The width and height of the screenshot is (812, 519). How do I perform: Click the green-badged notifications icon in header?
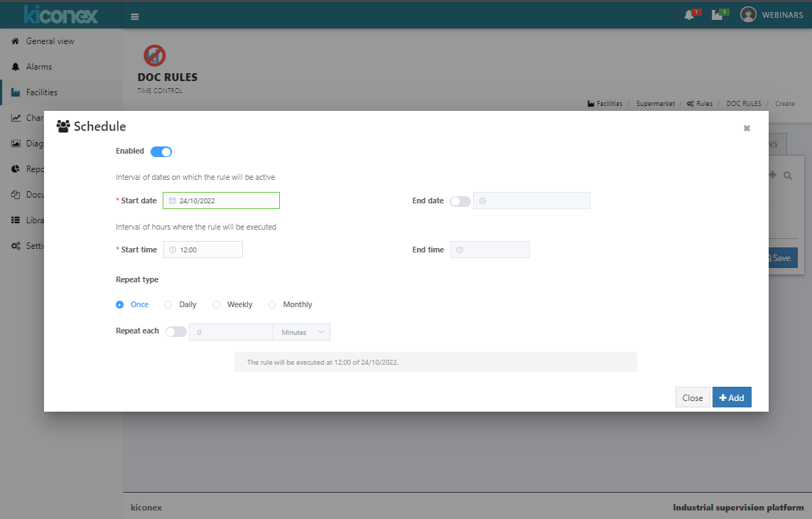coord(717,16)
